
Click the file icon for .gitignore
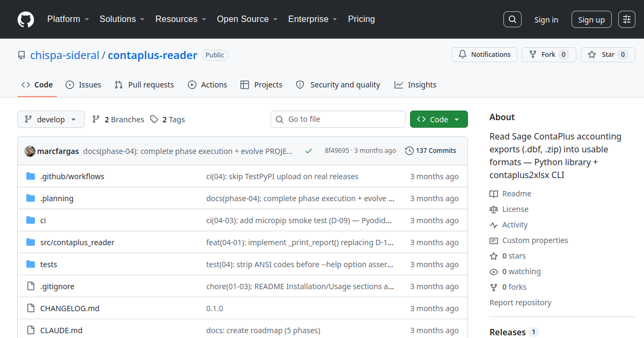pos(31,286)
